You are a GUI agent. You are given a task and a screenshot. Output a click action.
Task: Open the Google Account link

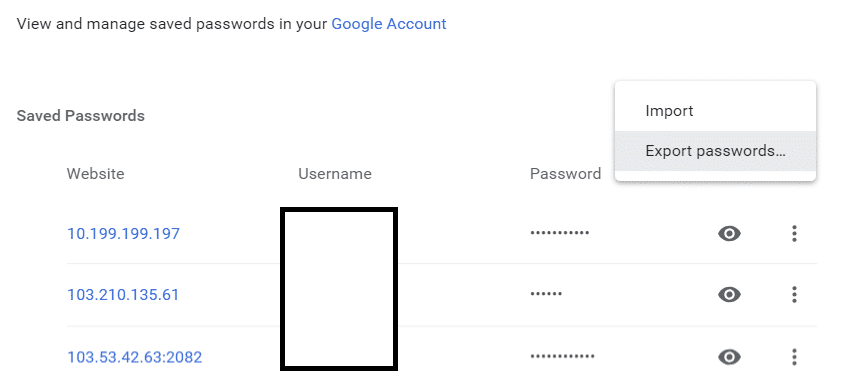coord(389,24)
